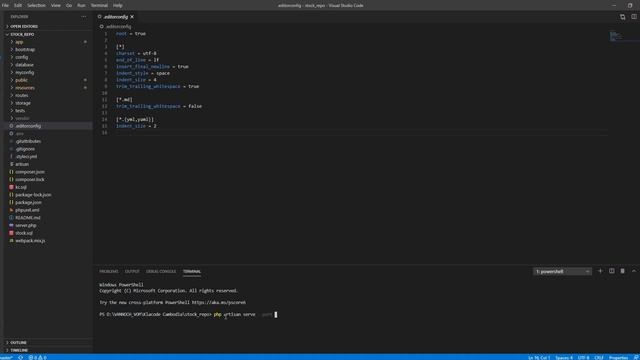The height and width of the screenshot is (360, 640).
Task: Expand the tests folder
Action: tap(20, 111)
